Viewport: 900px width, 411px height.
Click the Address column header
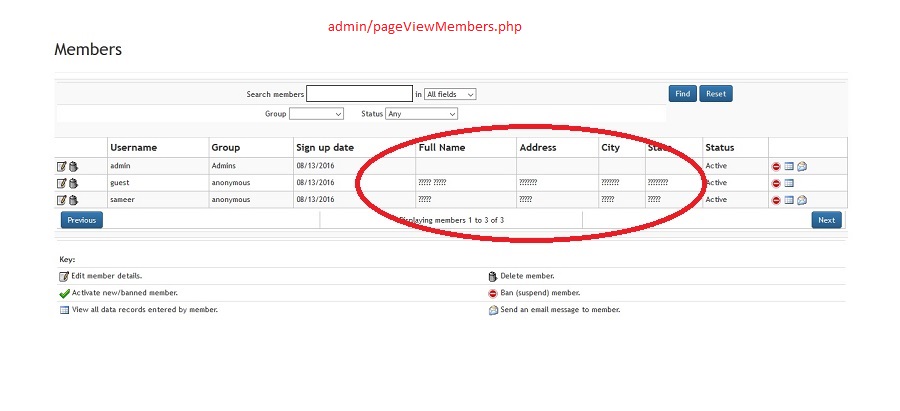point(538,148)
